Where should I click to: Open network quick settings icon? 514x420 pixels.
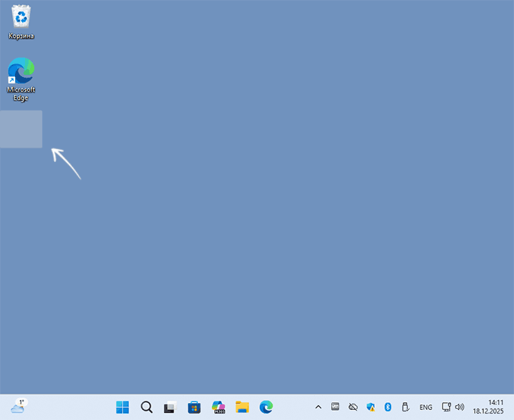point(446,407)
